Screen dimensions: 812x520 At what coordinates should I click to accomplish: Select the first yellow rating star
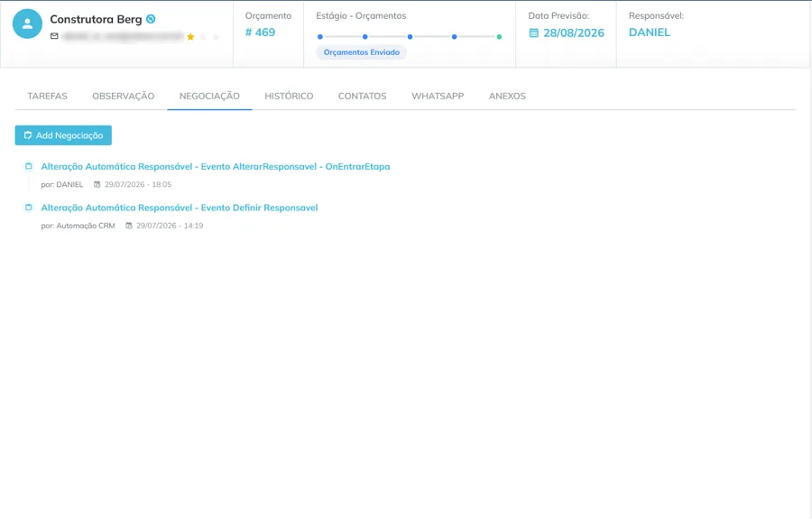pyautogui.click(x=190, y=37)
